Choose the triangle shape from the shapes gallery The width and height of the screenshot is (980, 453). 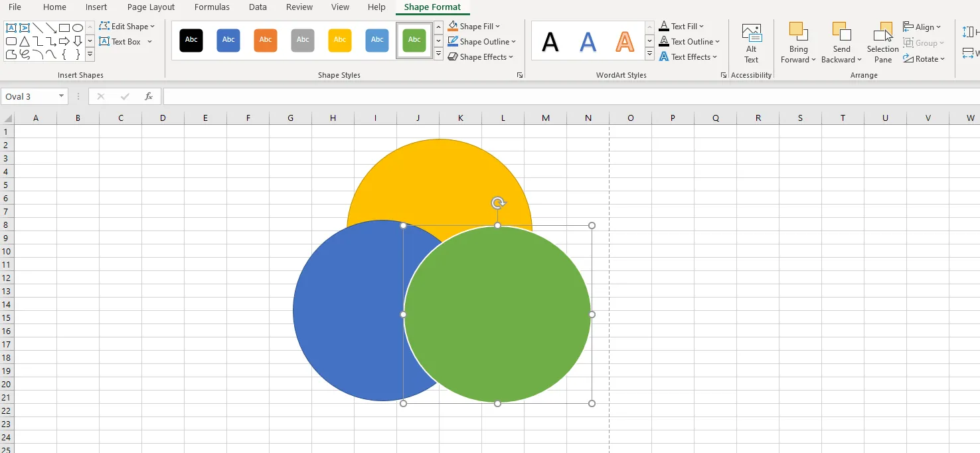25,41
